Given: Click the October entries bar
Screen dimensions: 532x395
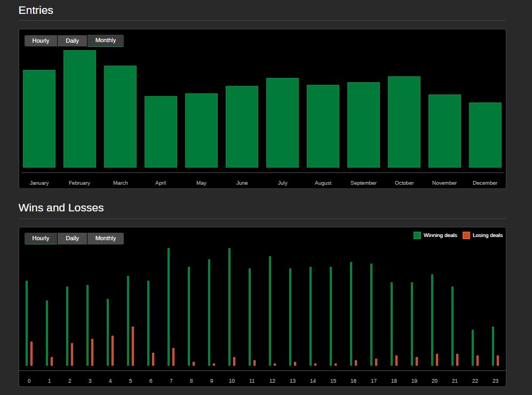Looking at the screenshot, I should point(404,122).
